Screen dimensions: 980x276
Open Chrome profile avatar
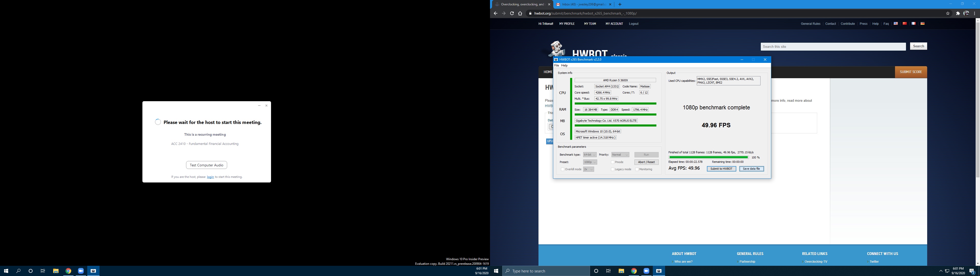coord(966,13)
